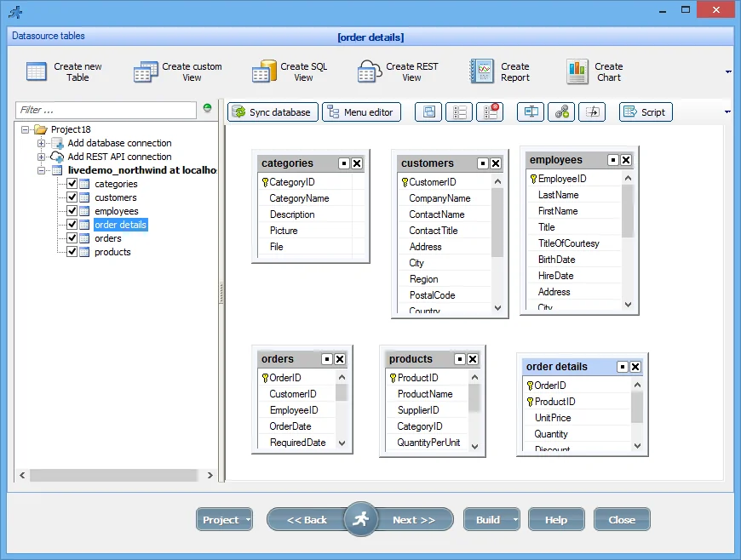Collapse the livedemo_northwind database node

tap(40, 170)
